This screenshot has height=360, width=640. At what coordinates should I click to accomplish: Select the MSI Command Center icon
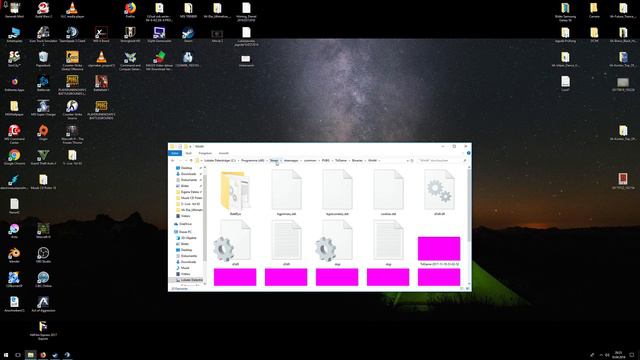[x=14, y=134]
